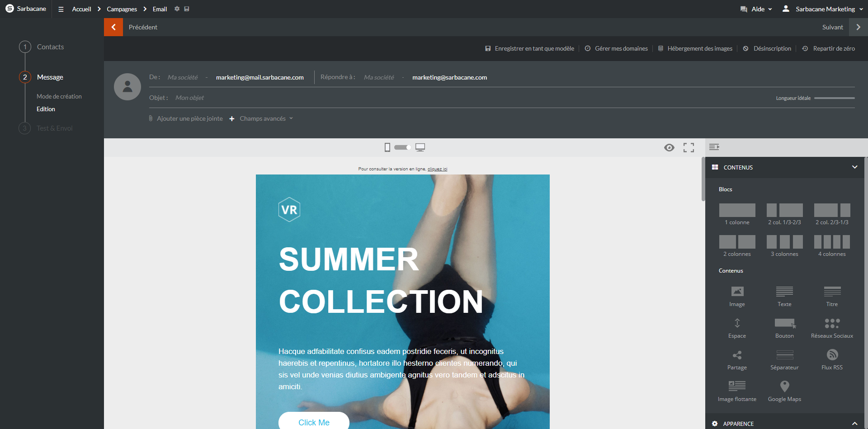Select the VR logo in the email
868x429 pixels.
[289, 210]
